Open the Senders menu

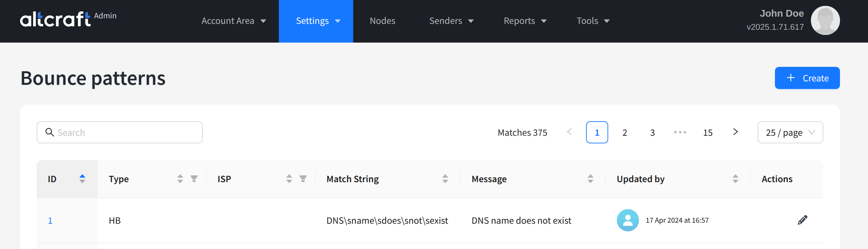pos(451,21)
